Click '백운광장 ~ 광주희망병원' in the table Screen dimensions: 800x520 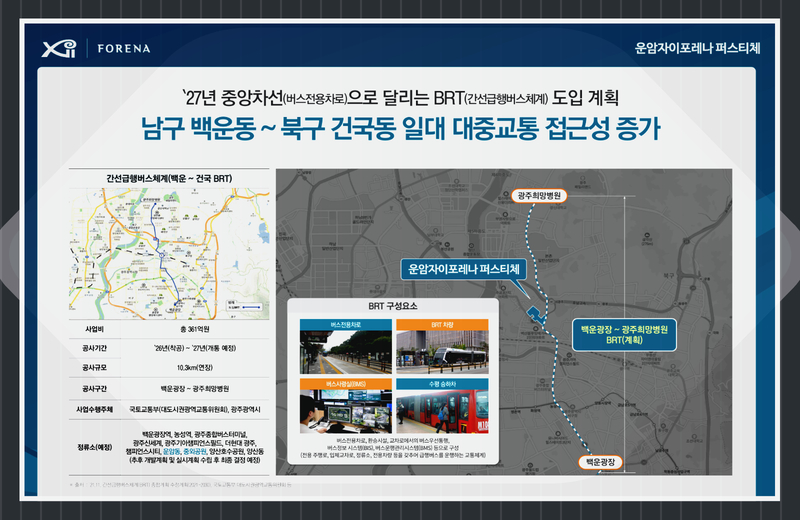click(x=194, y=388)
